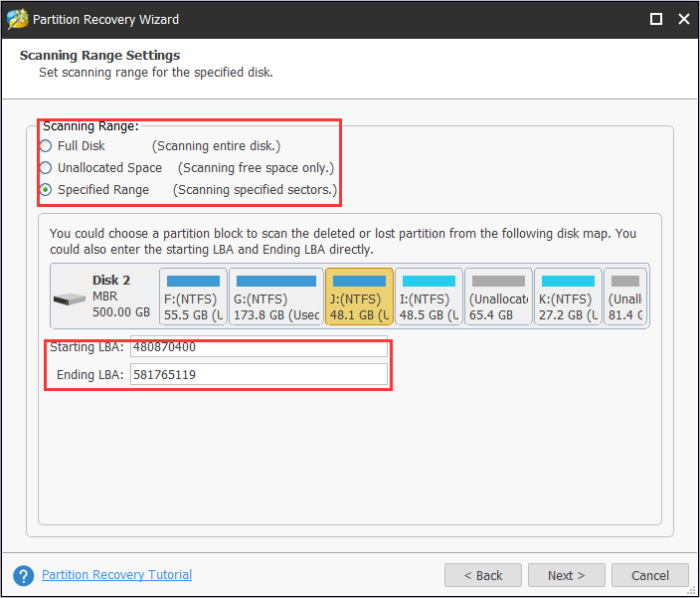Select the F:(NTFS) partition block
This screenshot has width=700, height=598.
tap(193, 297)
